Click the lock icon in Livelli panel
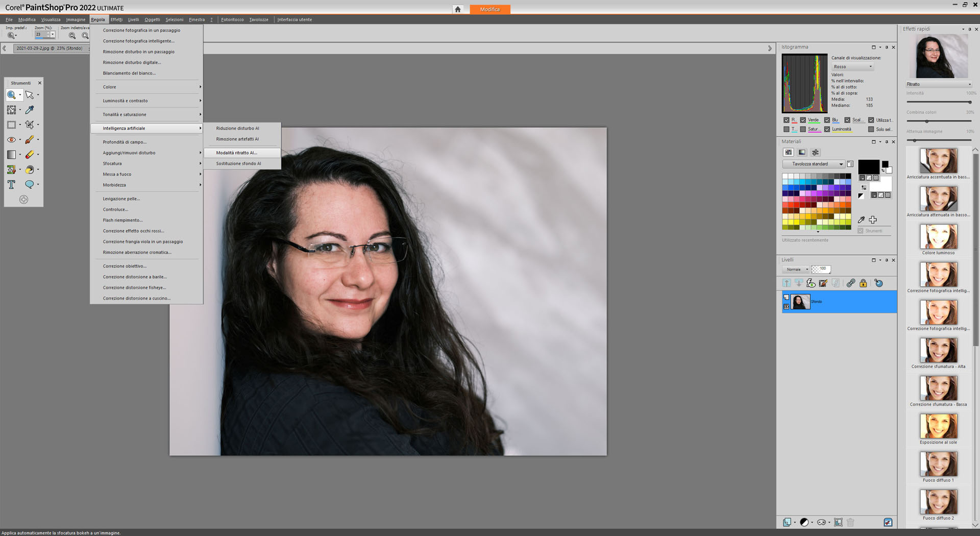 (863, 283)
